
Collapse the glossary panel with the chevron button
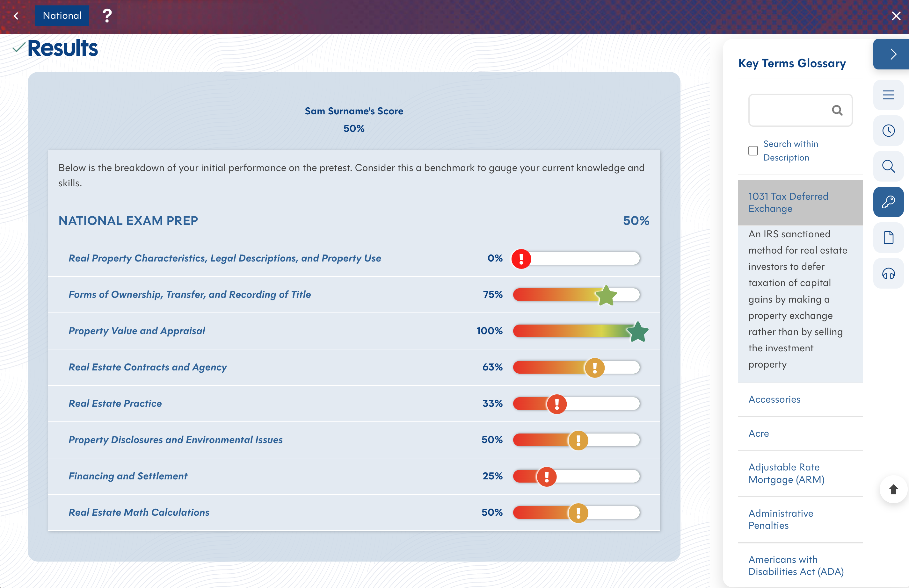891,54
